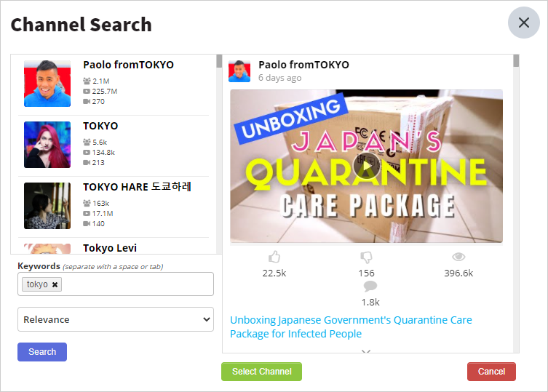
Task: Select Paolo fromTOKYO channel result
Action: click(114, 84)
